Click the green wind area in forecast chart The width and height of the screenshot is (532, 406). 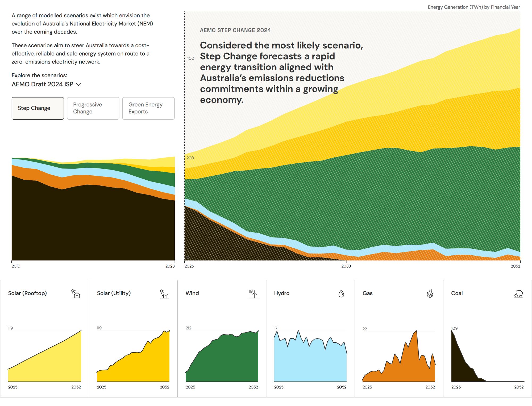[x=346, y=199]
